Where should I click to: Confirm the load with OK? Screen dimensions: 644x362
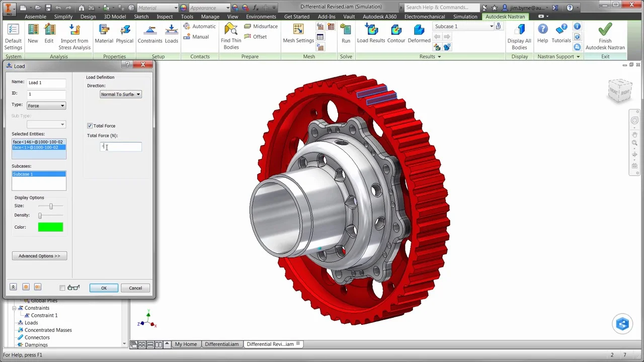tap(104, 288)
